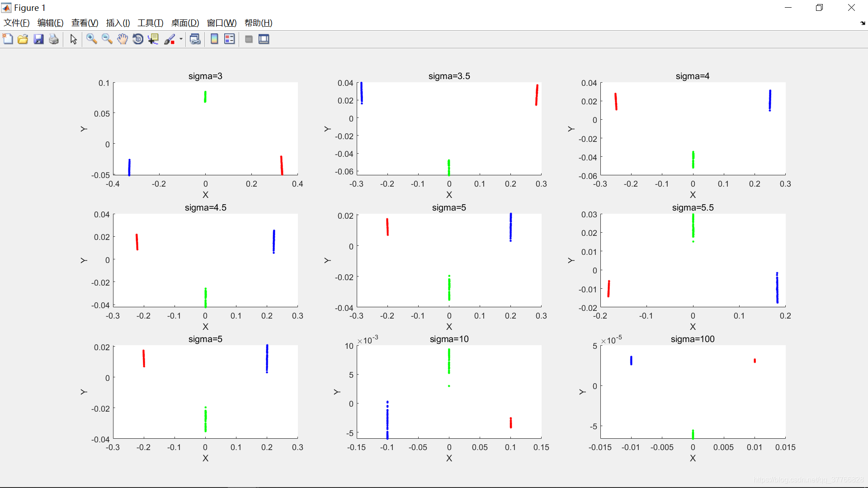868x488 pixels.
Task: Hide plot tools with the gray square icon
Action: click(x=249, y=39)
